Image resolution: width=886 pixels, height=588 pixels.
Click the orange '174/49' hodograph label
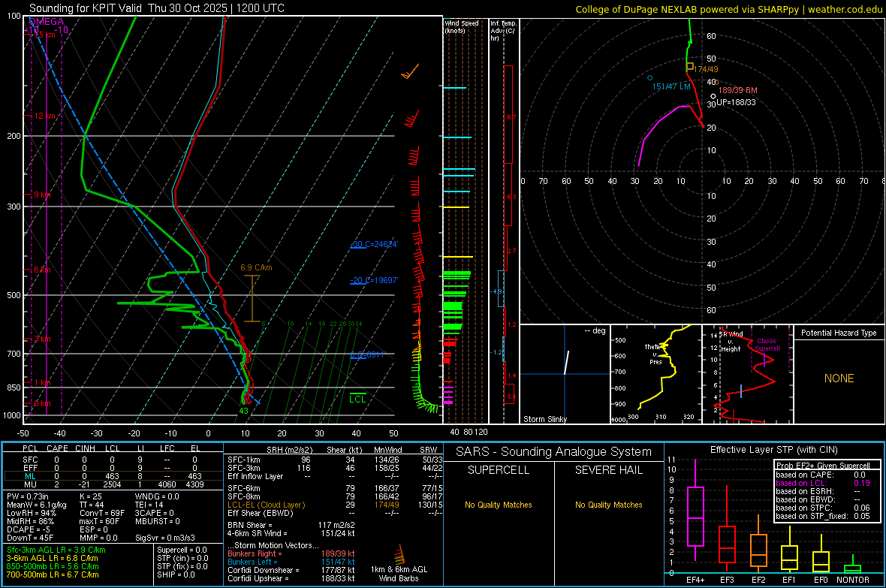click(707, 69)
